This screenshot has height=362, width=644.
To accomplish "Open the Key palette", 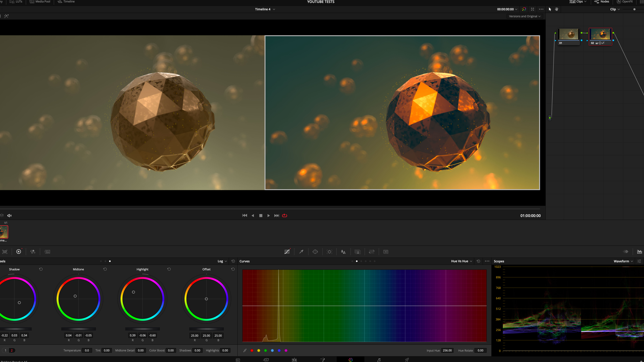I will click(358, 252).
